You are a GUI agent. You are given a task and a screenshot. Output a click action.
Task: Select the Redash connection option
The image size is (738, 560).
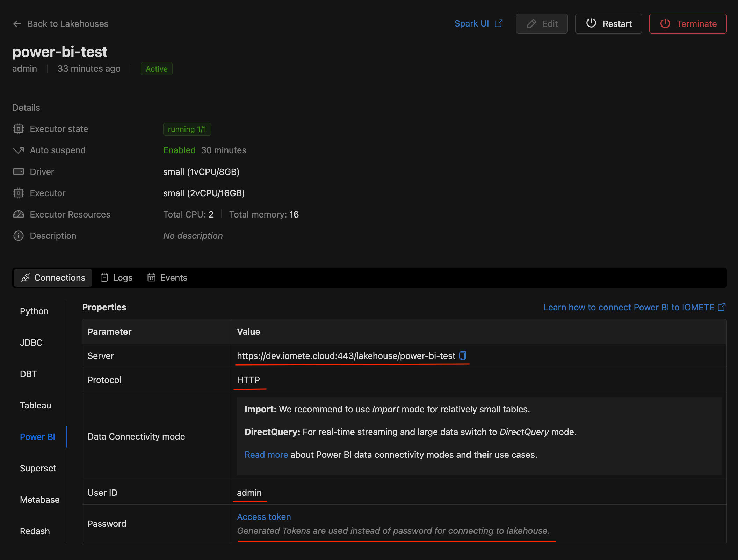pyautogui.click(x=35, y=531)
